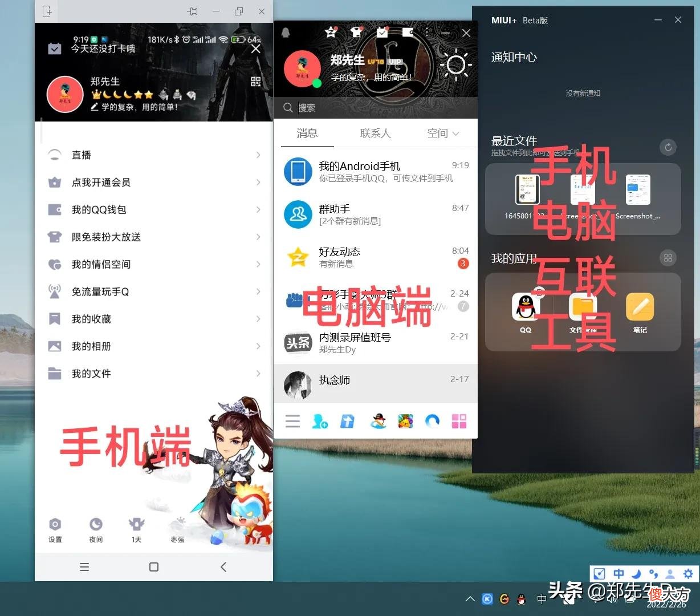Open the wallet icon in PC QQ header
Image resolution: width=700 pixels, height=616 pixels.
tap(408, 33)
